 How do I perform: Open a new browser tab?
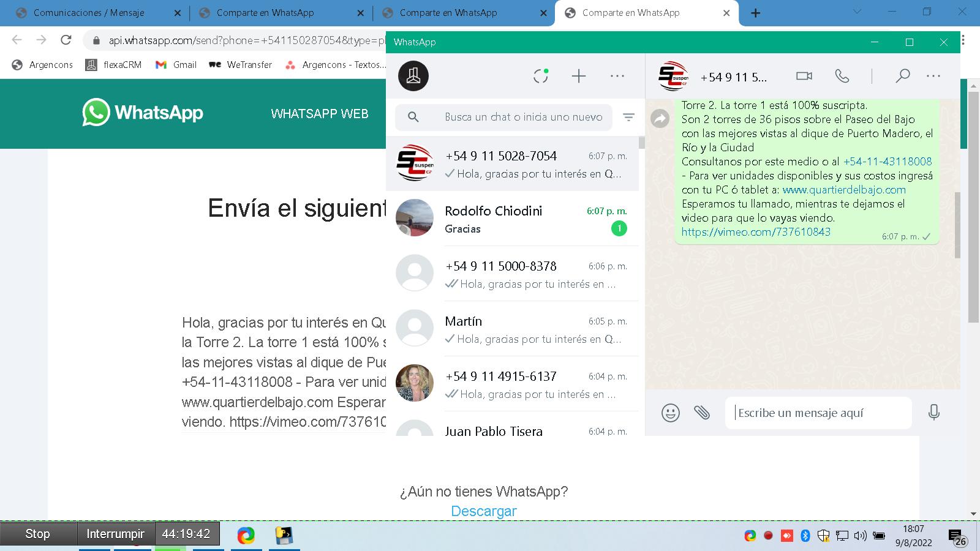[x=756, y=13]
